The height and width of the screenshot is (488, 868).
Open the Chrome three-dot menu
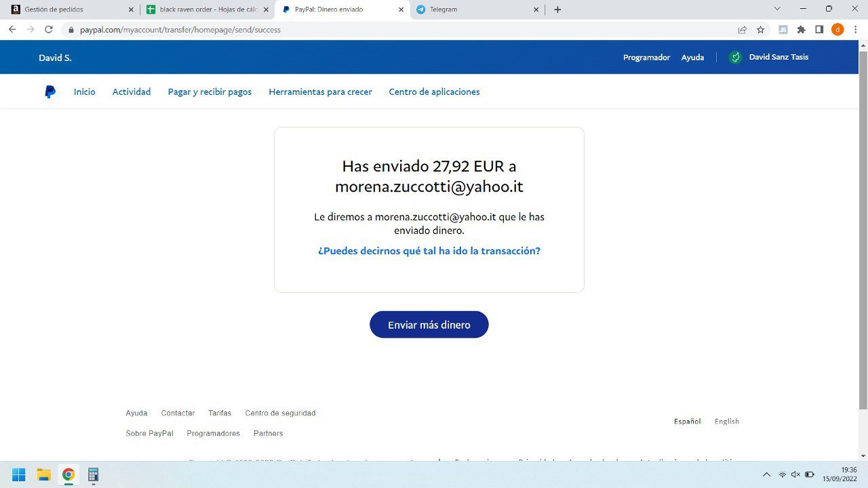(856, 30)
